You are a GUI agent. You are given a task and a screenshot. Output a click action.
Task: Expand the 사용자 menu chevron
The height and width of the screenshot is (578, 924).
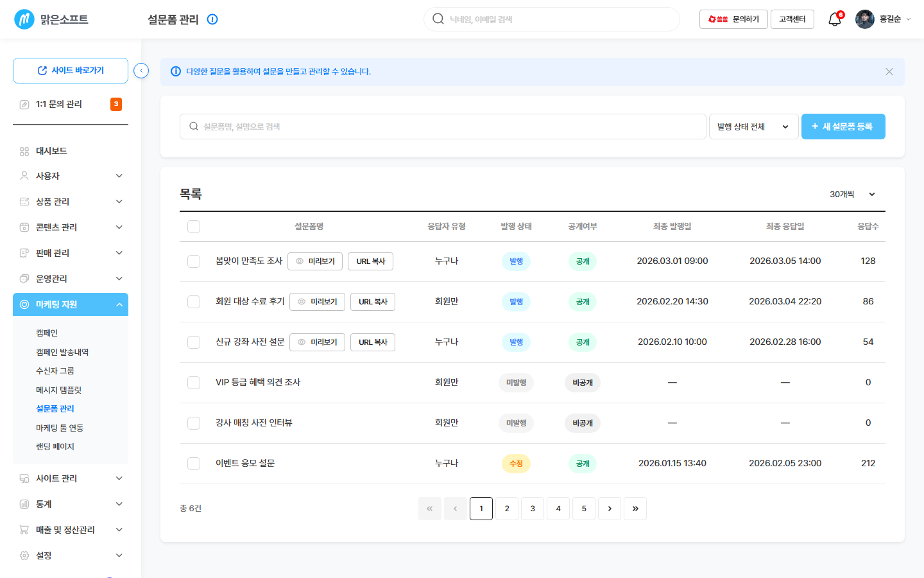[x=119, y=176]
